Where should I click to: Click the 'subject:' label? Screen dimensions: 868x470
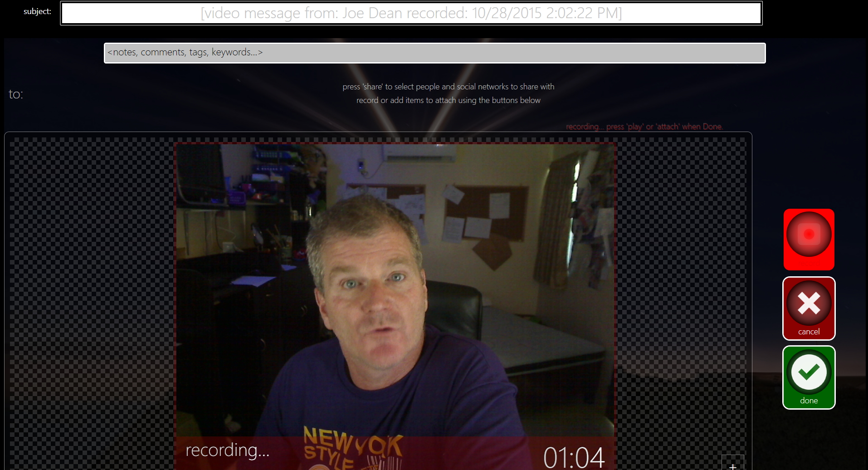point(37,11)
